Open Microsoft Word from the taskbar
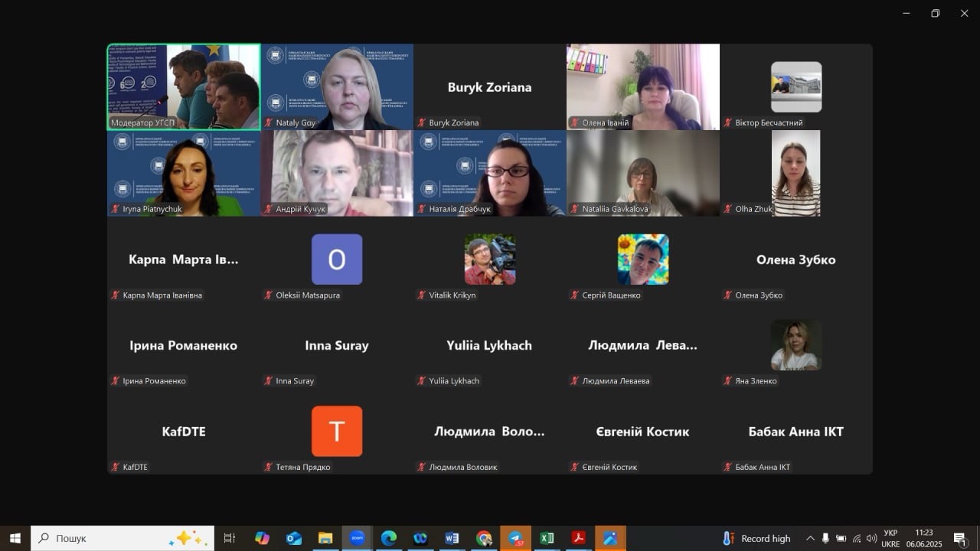Screen dimensions: 980x551 tap(452, 538)
